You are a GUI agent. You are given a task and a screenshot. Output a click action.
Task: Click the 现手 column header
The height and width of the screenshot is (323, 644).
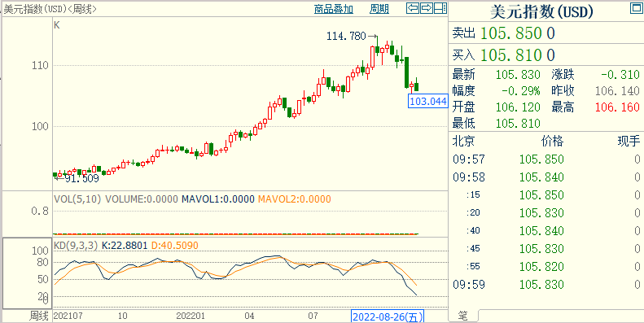629,142
